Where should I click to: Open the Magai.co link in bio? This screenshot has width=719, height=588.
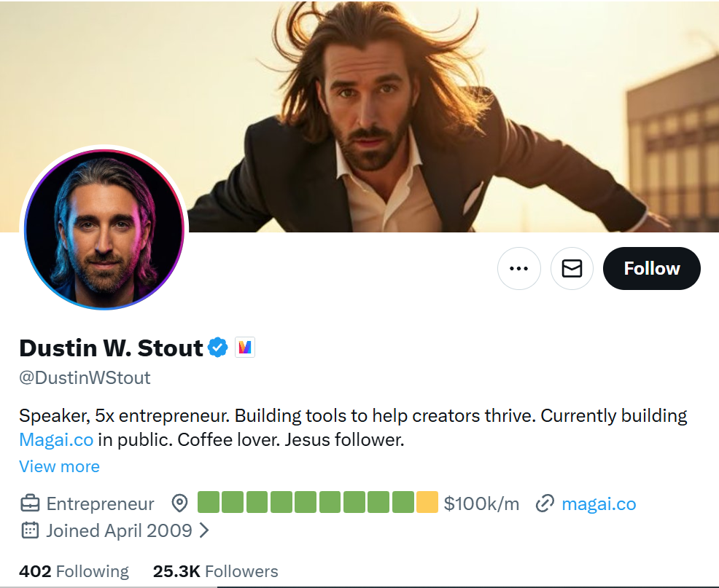(56, 440)
